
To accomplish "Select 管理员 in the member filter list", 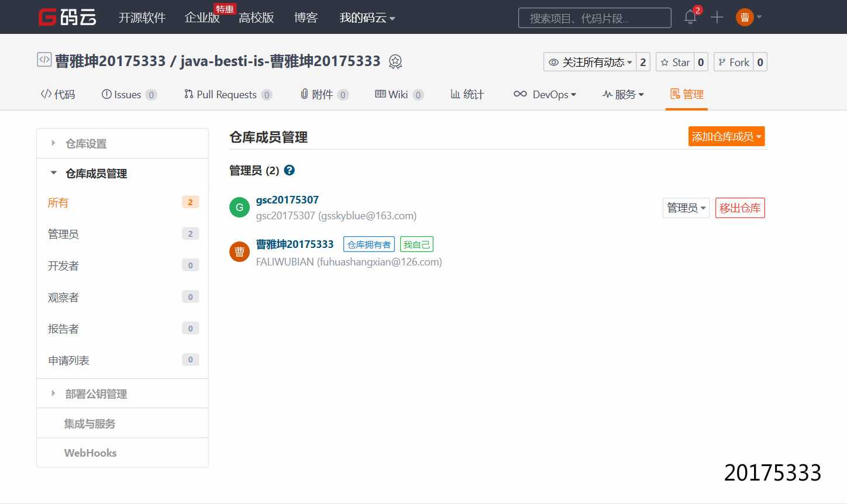I will click(x=123, y=234).
